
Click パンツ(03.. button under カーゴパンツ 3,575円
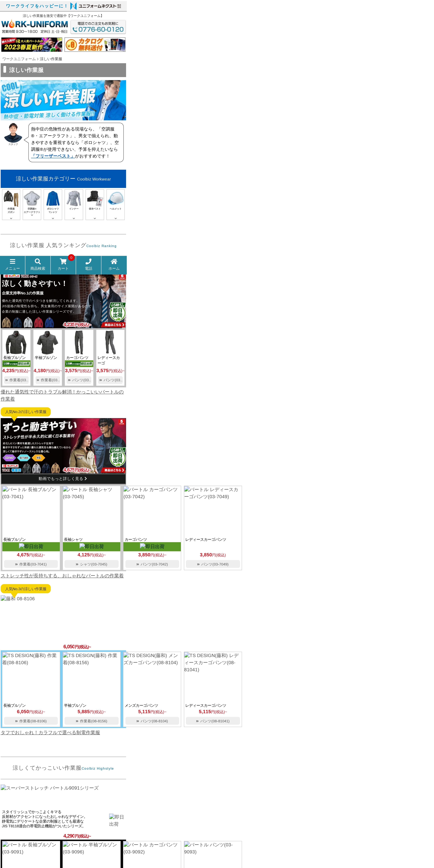coord(79,380)
